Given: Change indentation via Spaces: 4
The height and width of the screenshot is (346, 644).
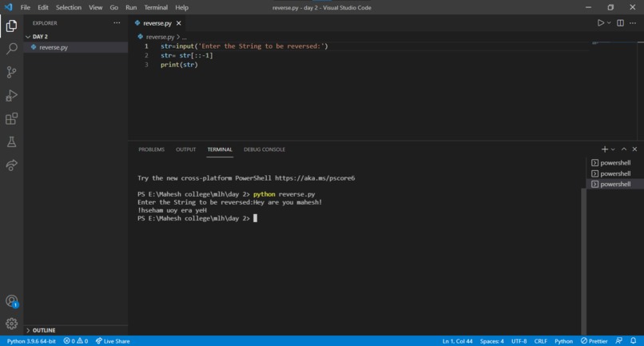Looking at the screenshot, I should tap(491, 341).
